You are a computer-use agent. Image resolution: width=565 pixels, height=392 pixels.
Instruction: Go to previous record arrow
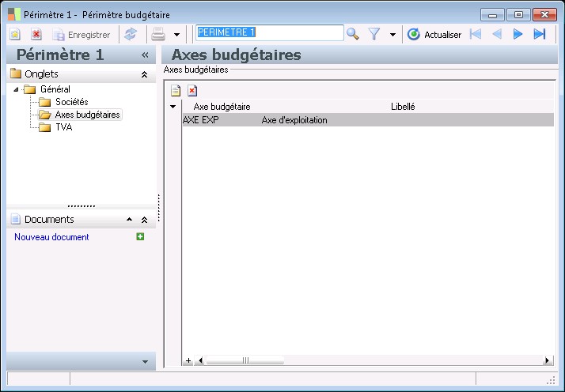(x=497, y=34)
